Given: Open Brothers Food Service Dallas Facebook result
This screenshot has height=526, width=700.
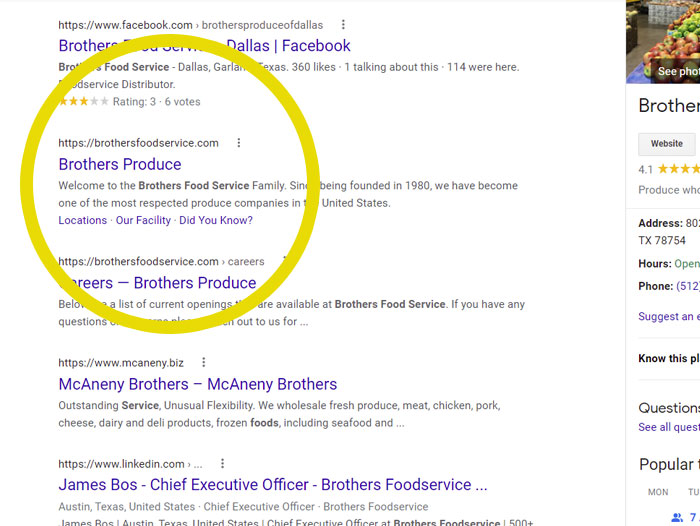Looking at the screenshot, I should click(204, 46).
